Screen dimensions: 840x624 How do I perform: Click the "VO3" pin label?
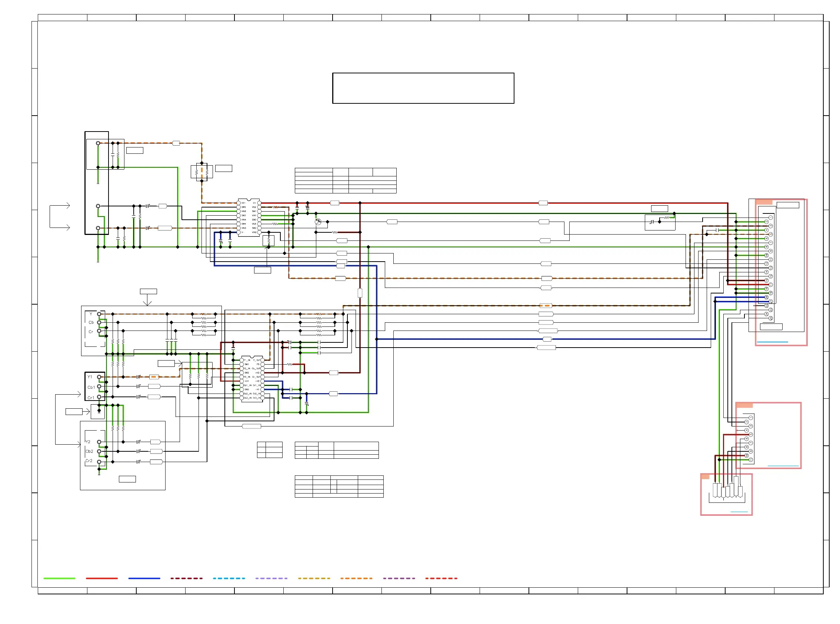click(x=254, y=224)
